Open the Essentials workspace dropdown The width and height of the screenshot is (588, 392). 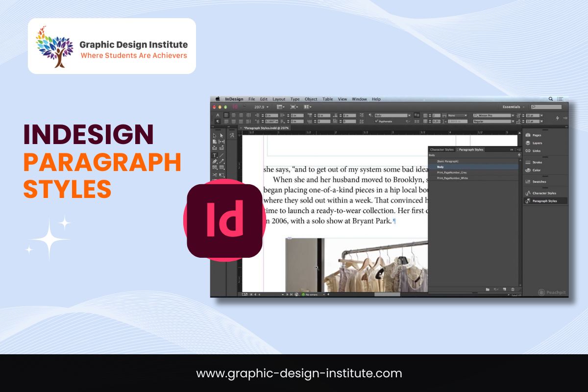tap(512, 106)
